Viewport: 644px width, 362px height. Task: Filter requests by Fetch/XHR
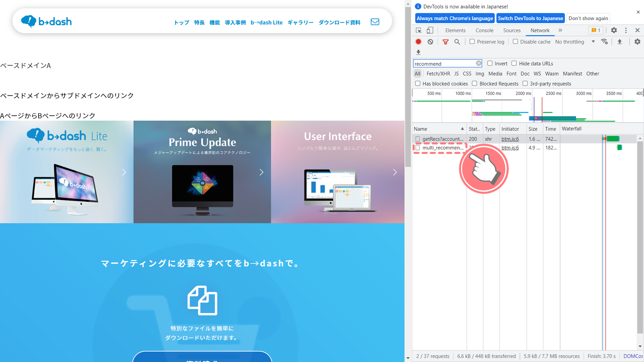pyautogui.click(x=438, y=74)
